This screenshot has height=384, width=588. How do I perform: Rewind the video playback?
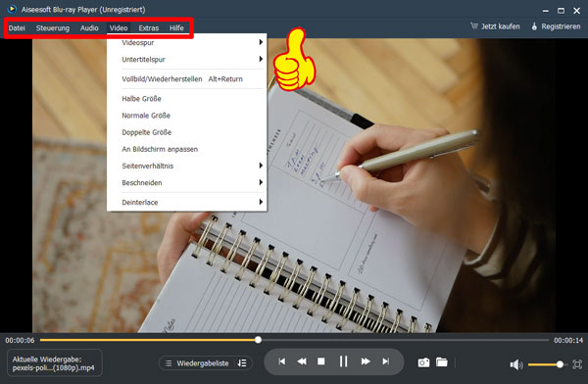[x=302, y=361]
